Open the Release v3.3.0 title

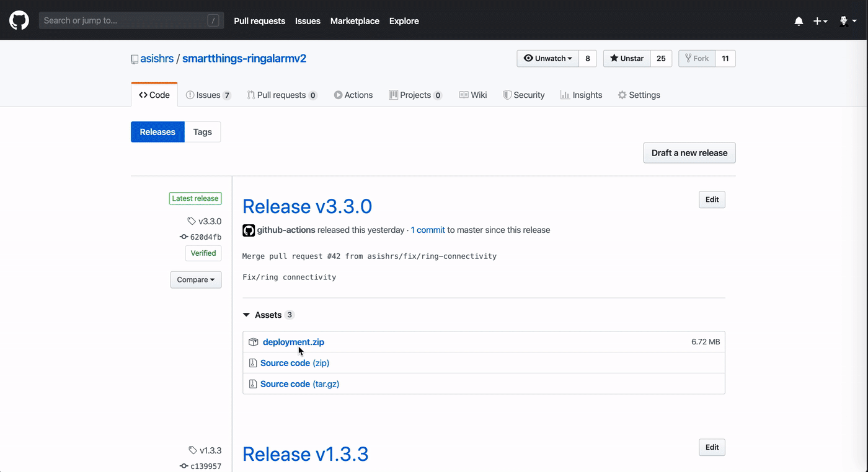[x=308, y=206]
